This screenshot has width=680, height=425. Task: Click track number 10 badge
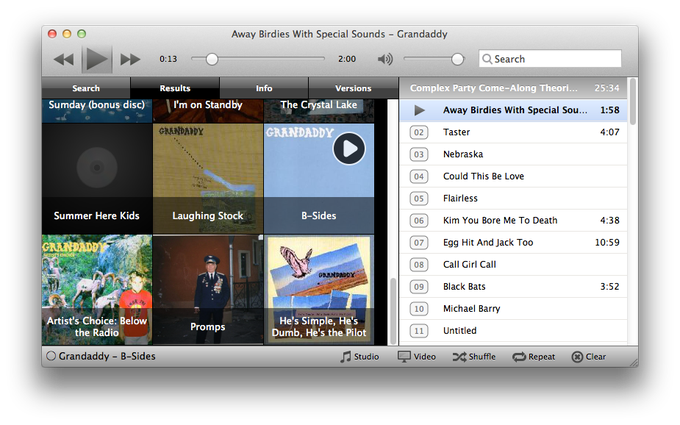pos(419,309)
